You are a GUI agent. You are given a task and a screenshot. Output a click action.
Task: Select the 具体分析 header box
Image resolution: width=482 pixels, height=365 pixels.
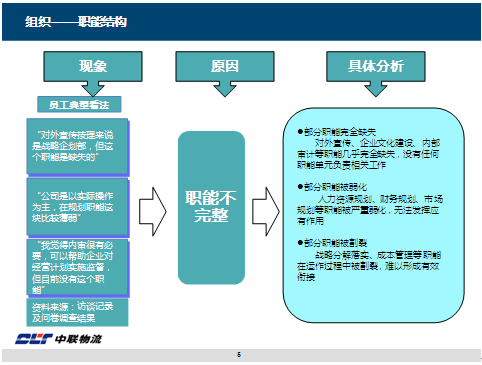[376, 66]
